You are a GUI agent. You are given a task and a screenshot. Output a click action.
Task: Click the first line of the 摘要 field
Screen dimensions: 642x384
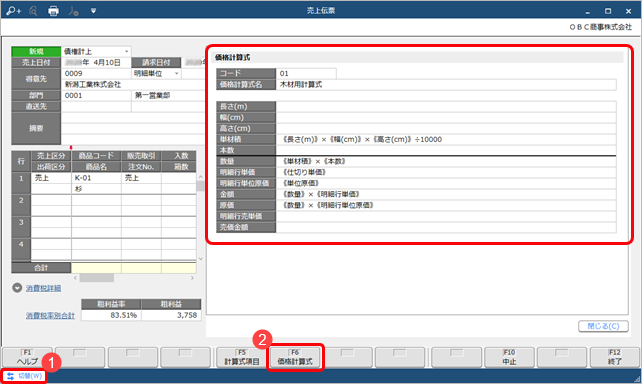tap(133, 117)
